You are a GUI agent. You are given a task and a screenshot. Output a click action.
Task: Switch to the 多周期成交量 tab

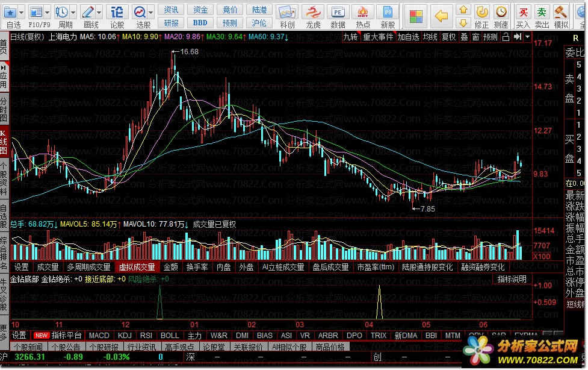pos(88,267)
